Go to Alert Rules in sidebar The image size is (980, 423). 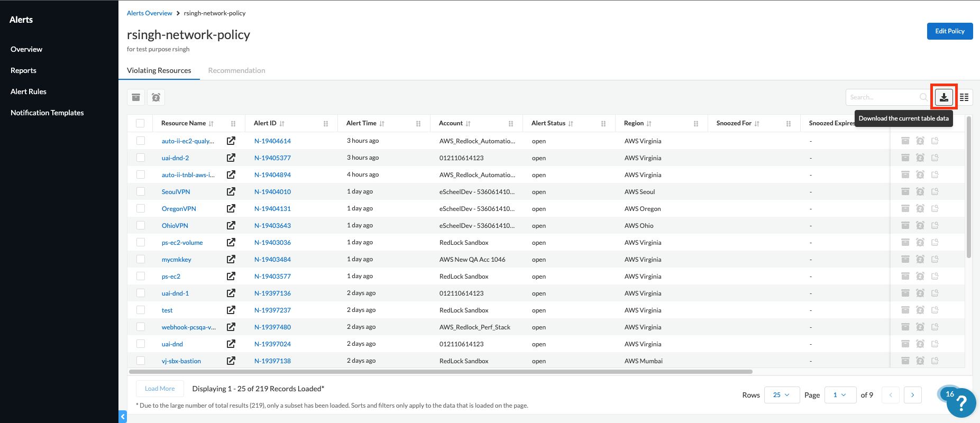[x=29, y=91]
